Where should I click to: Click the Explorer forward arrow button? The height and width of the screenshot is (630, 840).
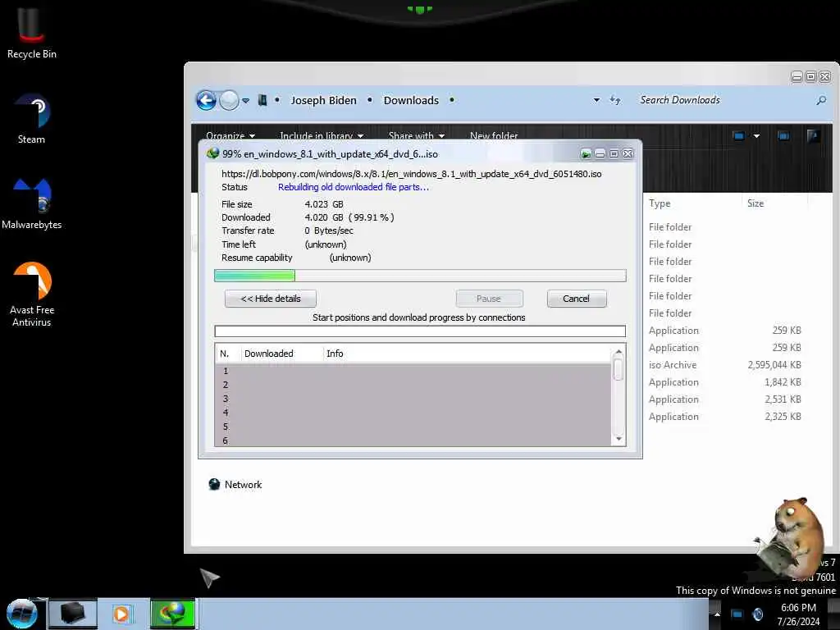click(x=229, y=100)
